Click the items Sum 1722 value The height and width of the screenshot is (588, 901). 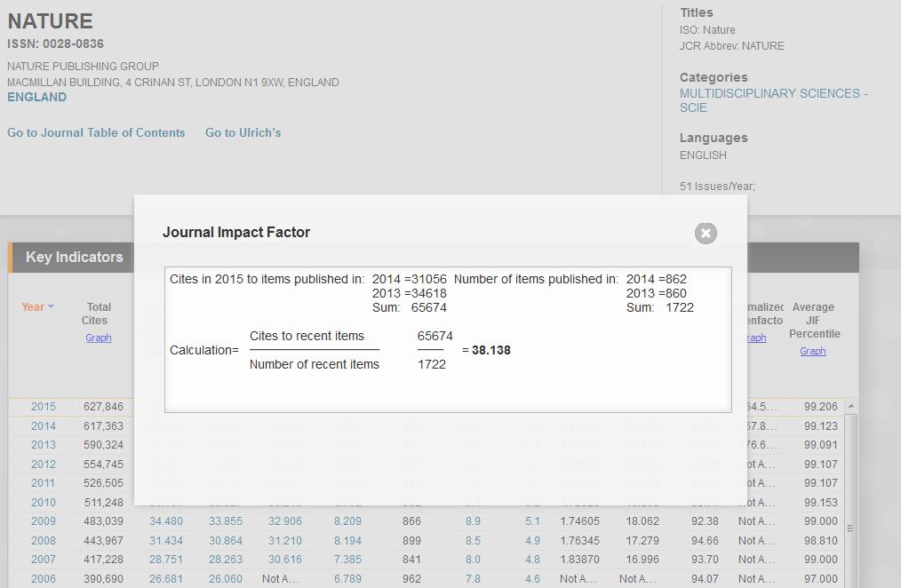680,308
